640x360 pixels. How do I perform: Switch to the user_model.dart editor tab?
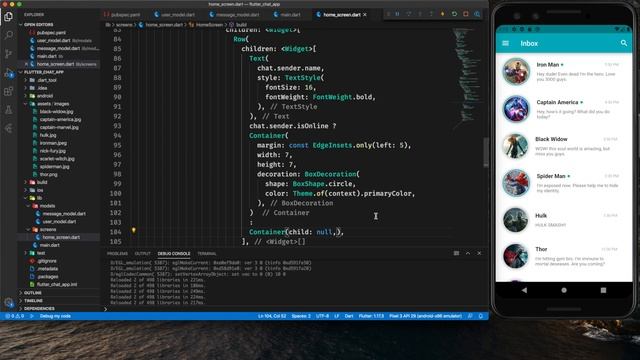(174, 14)
